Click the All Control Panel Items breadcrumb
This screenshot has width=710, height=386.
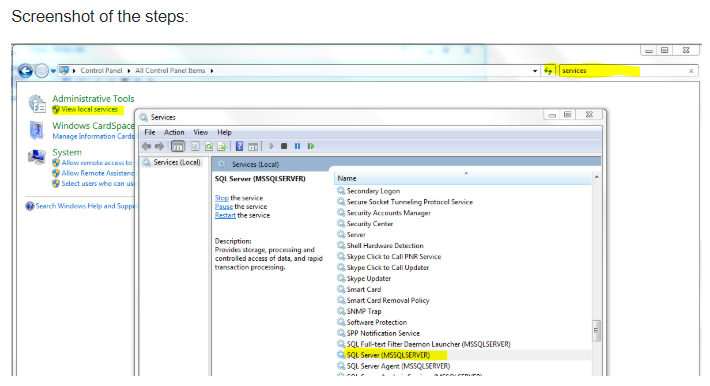pos(170,71)
